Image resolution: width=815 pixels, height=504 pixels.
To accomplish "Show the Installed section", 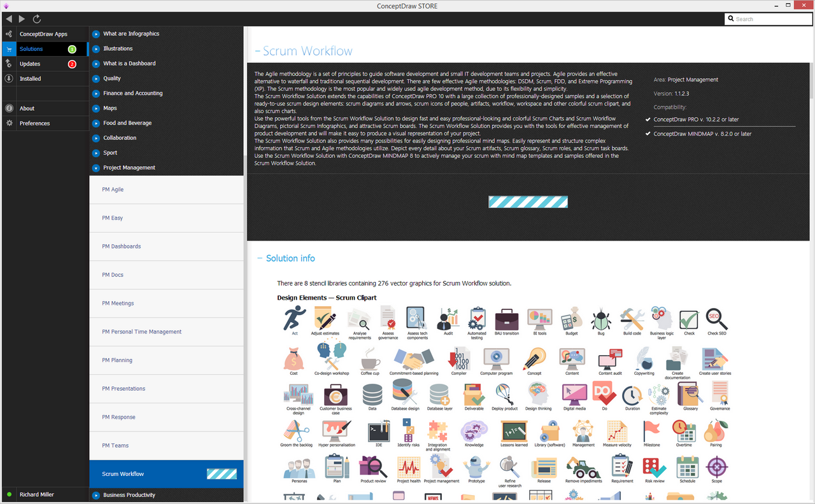I will tap(45, 79).
